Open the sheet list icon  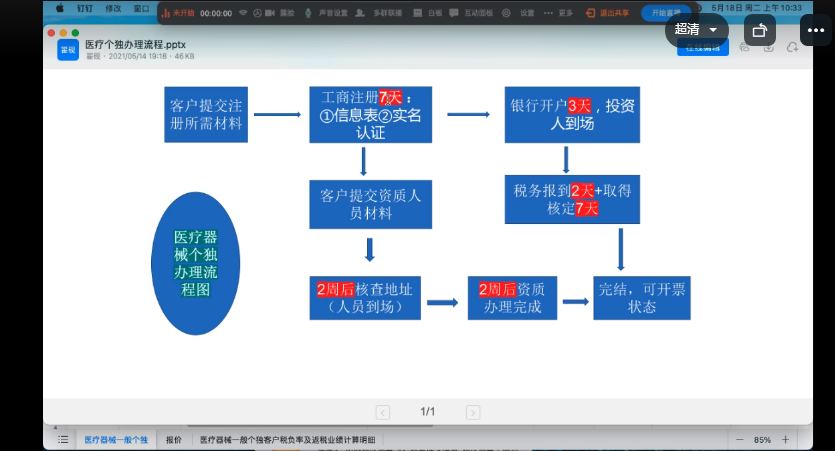[x=63, y=440]
